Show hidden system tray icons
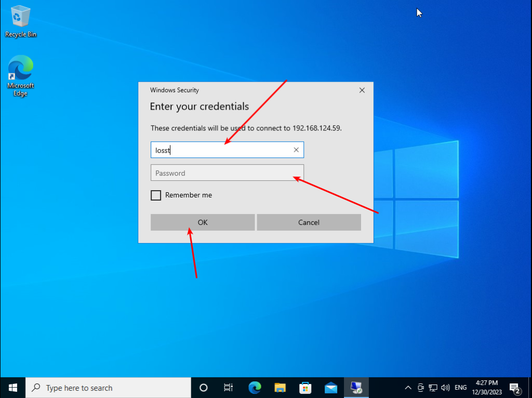This screenshot has height=398, width=532. (408, 388)
